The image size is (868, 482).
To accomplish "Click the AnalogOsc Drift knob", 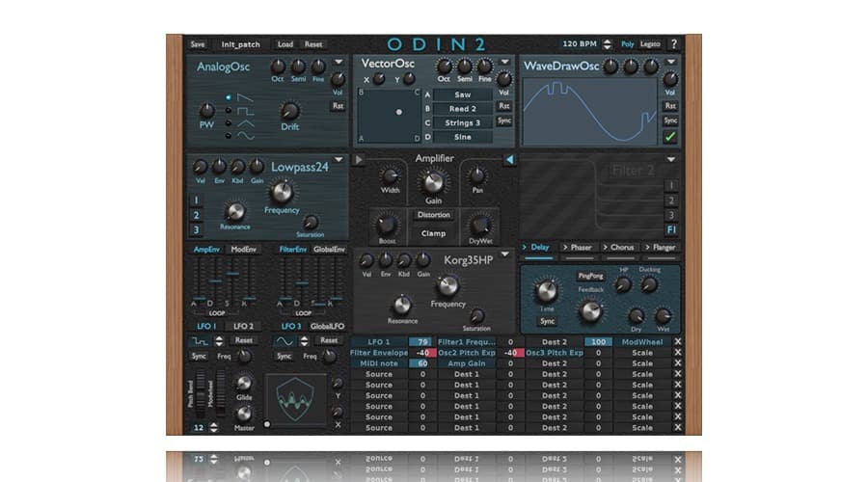I will point(289,110).
